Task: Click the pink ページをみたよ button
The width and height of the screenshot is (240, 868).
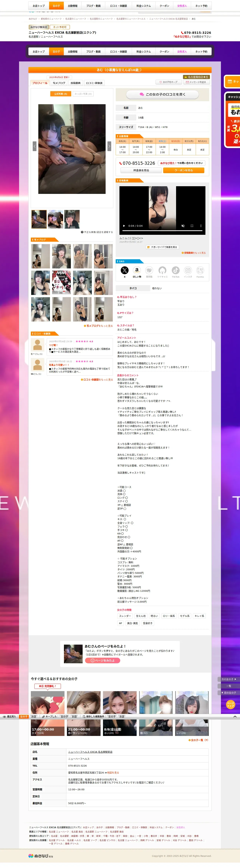Action: [x=102, y=660]
